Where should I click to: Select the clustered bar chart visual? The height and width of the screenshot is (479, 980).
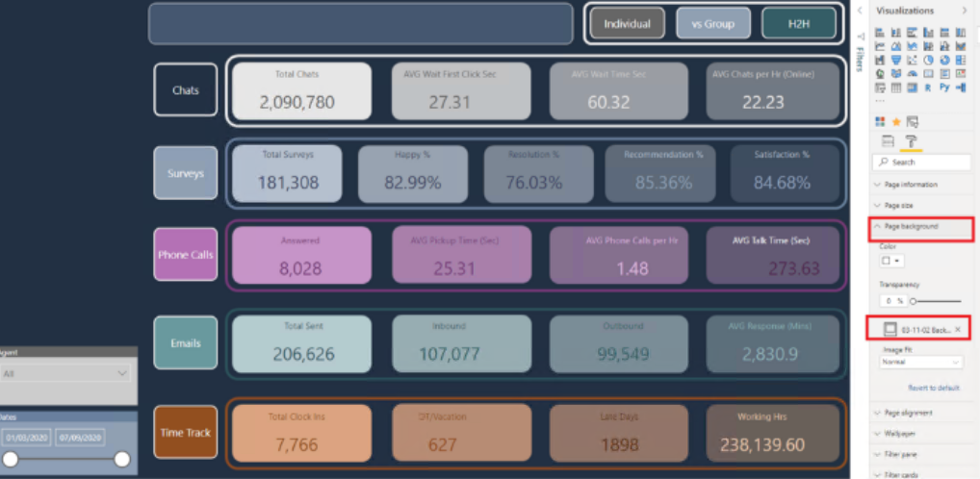(x=912, y=33)
